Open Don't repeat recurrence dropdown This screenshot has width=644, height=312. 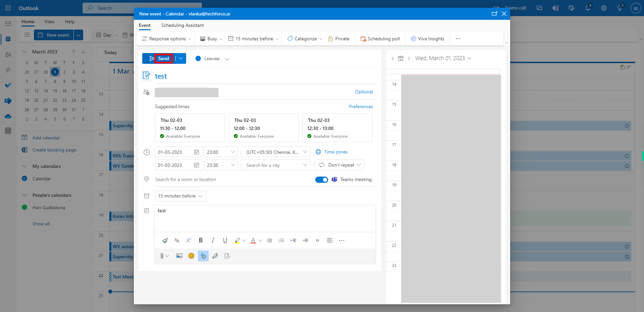click(339, 165)
